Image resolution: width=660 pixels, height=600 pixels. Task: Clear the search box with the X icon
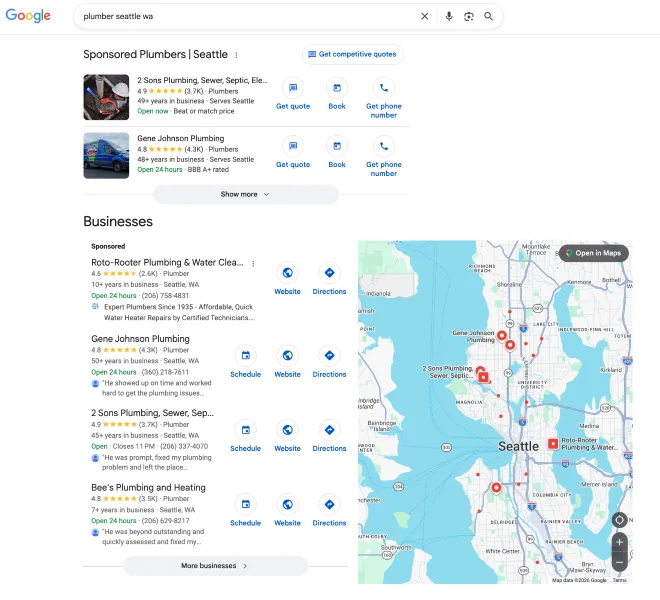425,16
